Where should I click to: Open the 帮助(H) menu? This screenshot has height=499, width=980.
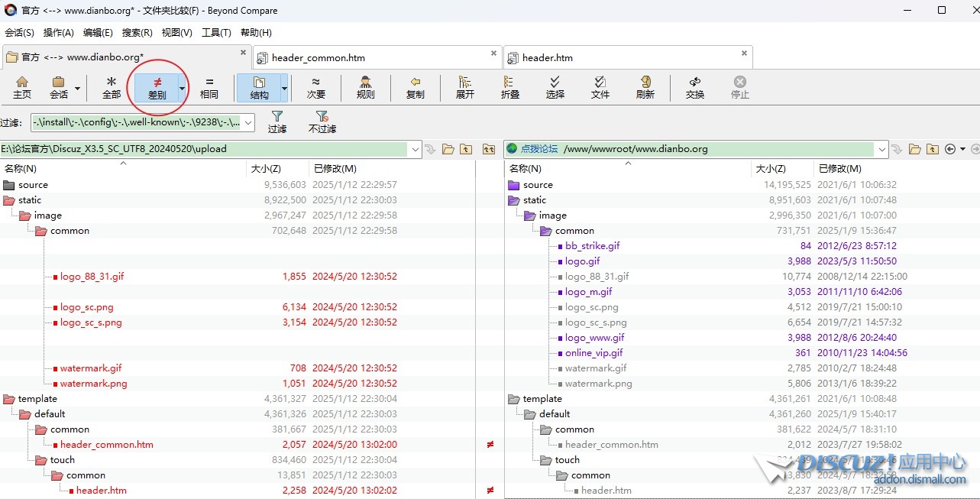pyautogui.click(x=256, y=33)
